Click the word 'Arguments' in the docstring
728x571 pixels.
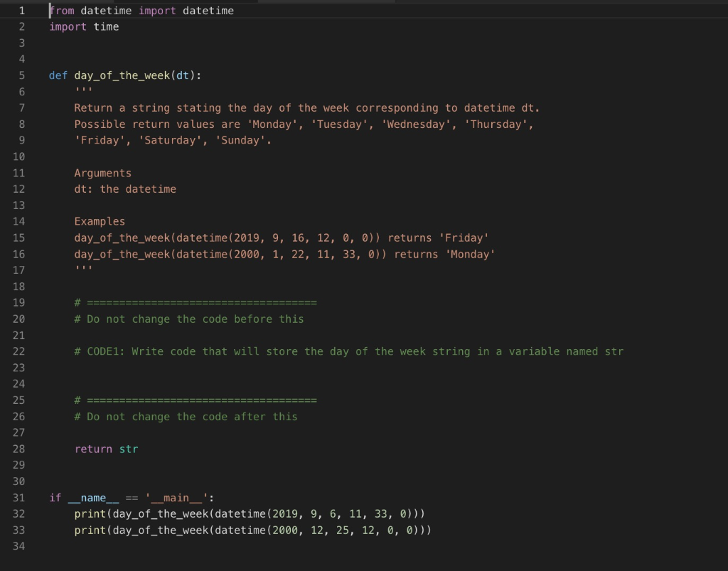pos(102,174)
